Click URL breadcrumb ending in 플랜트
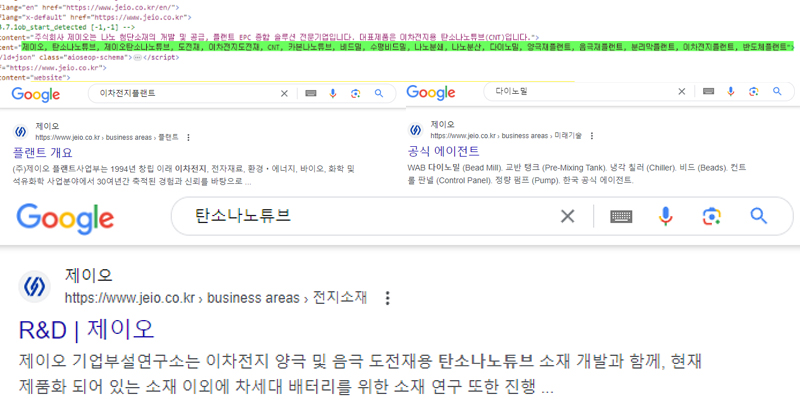Screen dimensions: 800x409 click(x=107, y=138)
